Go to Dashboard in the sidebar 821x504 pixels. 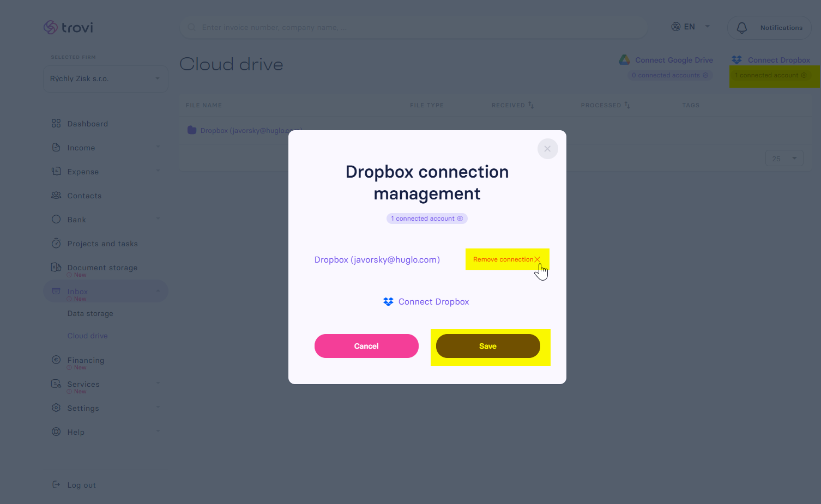coord(88,124)
